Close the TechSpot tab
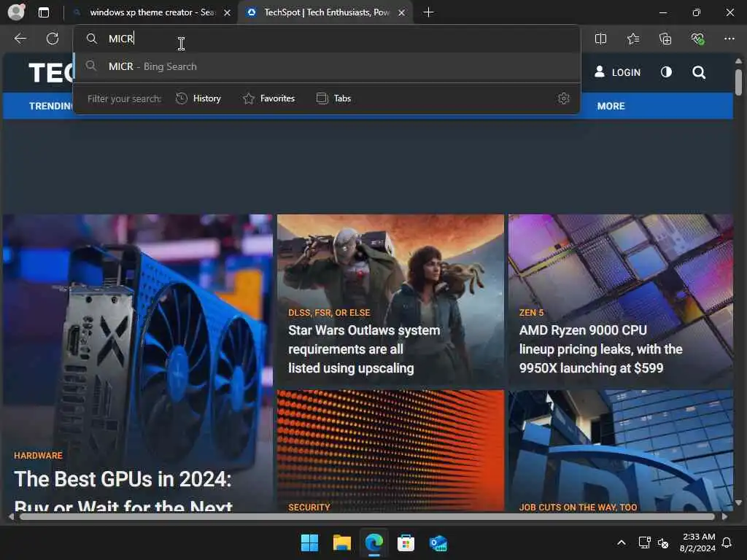The width and height of the screenshot is (747, 560). [x=402, y=13]
